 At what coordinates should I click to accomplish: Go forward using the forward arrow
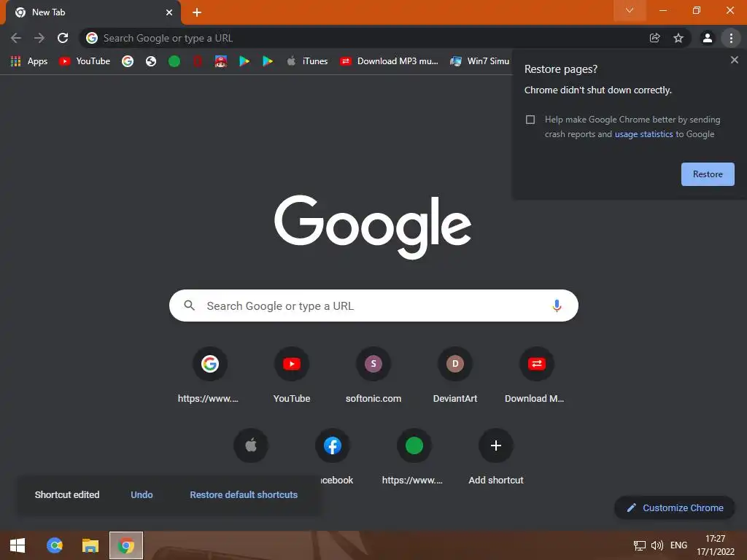pyautogui.click(x=39, y=38)
